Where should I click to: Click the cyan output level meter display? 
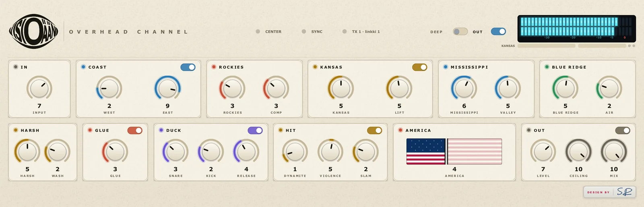(577, 29)
